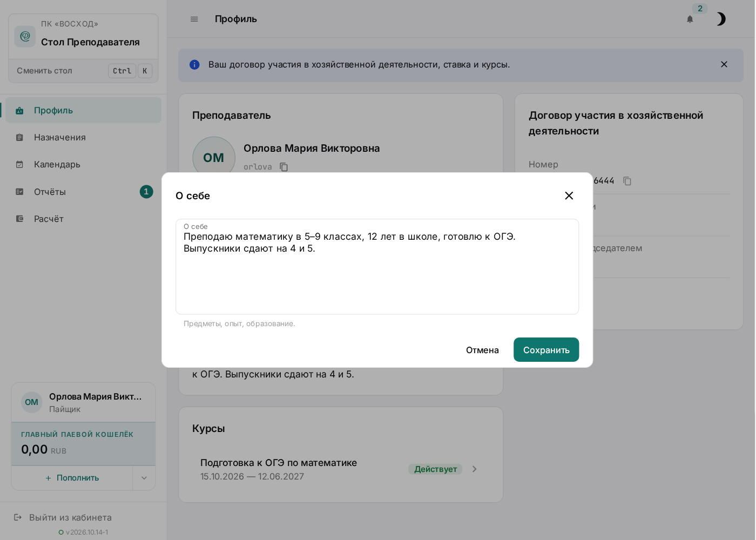
Task: Click the logout arrow icon
Action: click(18, 517)
